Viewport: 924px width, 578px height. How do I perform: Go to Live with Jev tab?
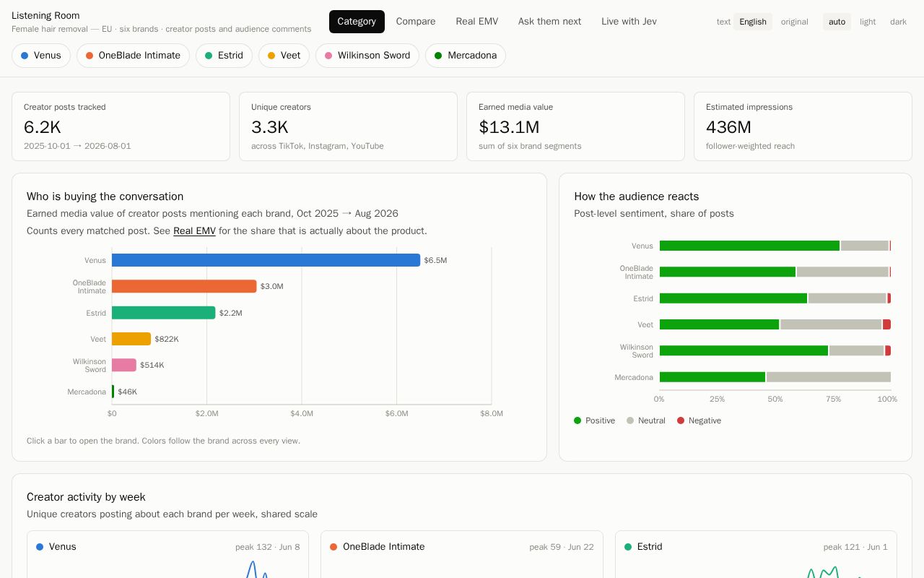(629, 22)
